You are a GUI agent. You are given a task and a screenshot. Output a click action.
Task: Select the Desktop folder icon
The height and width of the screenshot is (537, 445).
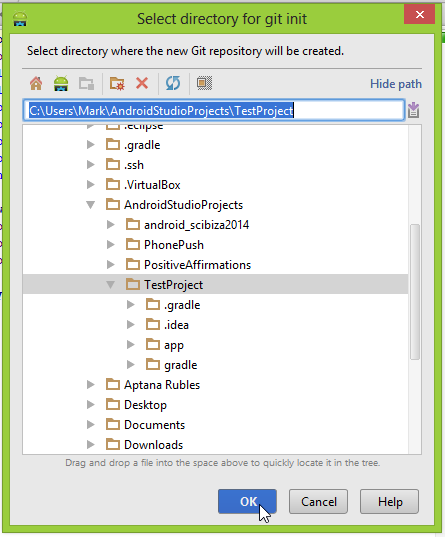click(x=113, y=404)
